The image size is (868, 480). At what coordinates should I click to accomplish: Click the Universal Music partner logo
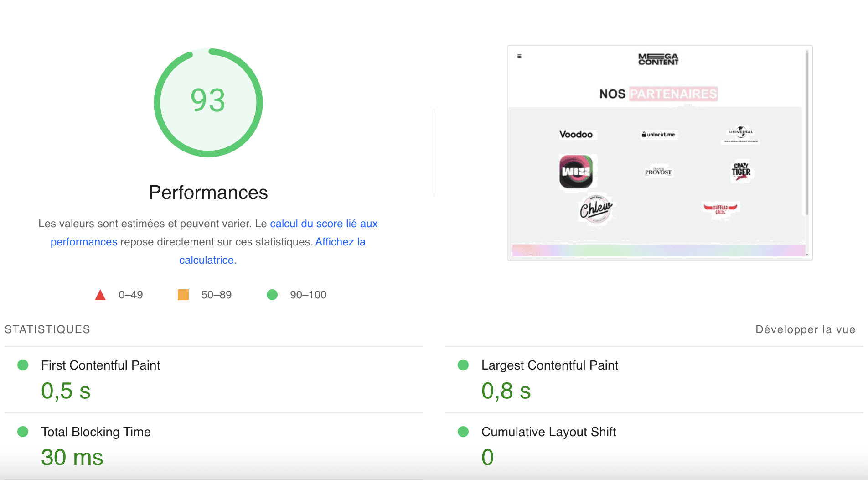coord(741,134)
